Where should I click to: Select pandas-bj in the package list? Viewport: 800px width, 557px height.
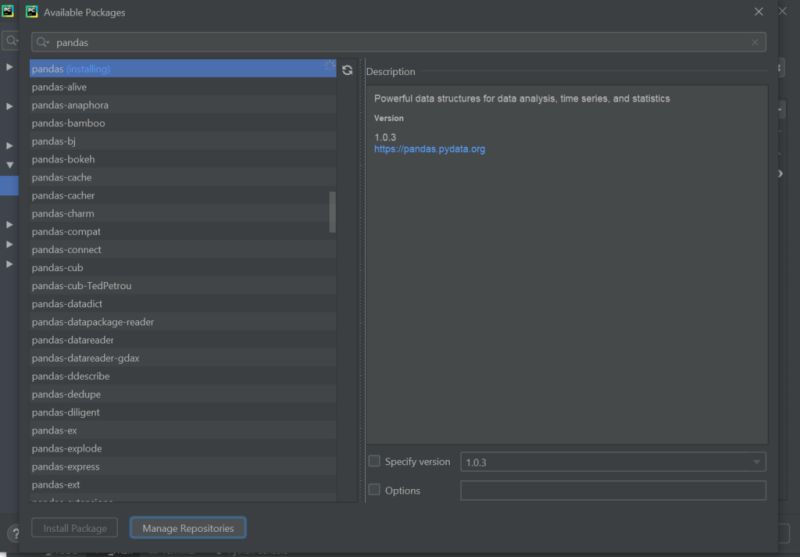pos(183,141)
